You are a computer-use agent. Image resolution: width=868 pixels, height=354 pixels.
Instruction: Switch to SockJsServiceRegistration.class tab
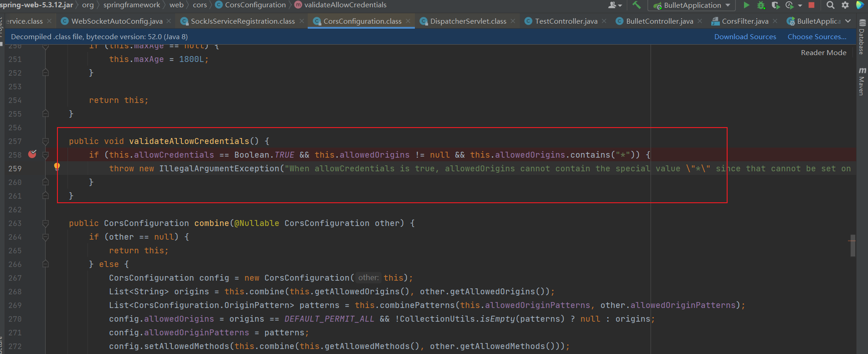point(243,21)
